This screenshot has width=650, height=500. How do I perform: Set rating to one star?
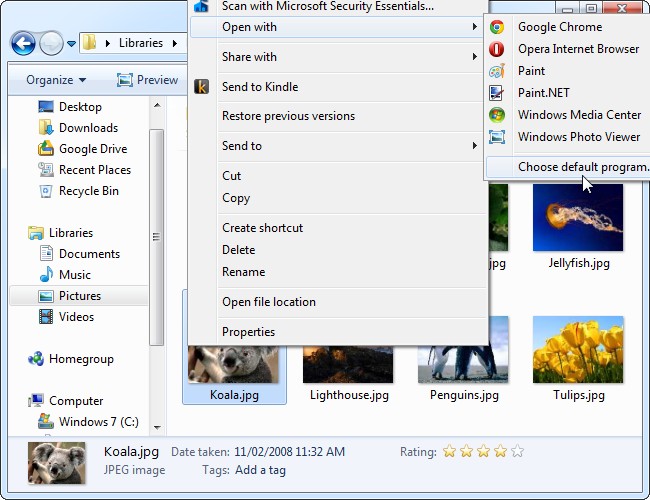point(449,451)
